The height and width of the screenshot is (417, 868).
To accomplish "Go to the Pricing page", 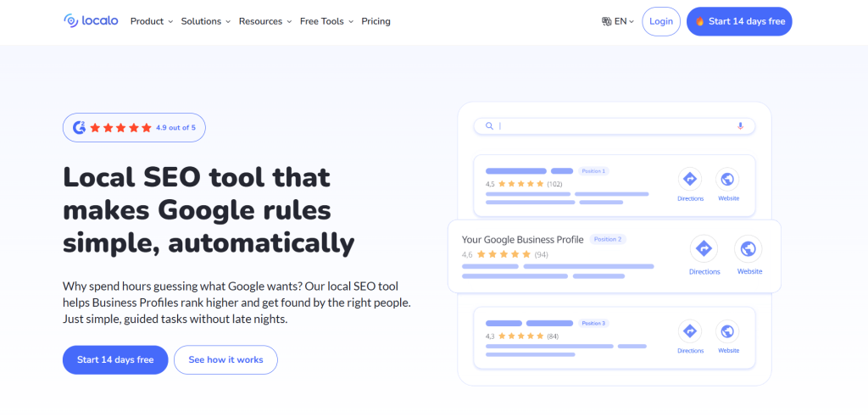I will point(376,21).
